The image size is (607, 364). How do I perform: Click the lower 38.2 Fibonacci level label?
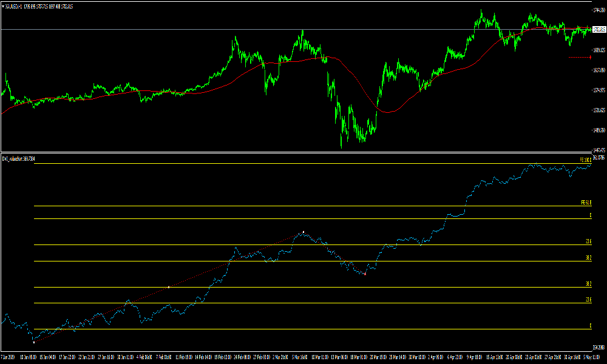point(588,284)
